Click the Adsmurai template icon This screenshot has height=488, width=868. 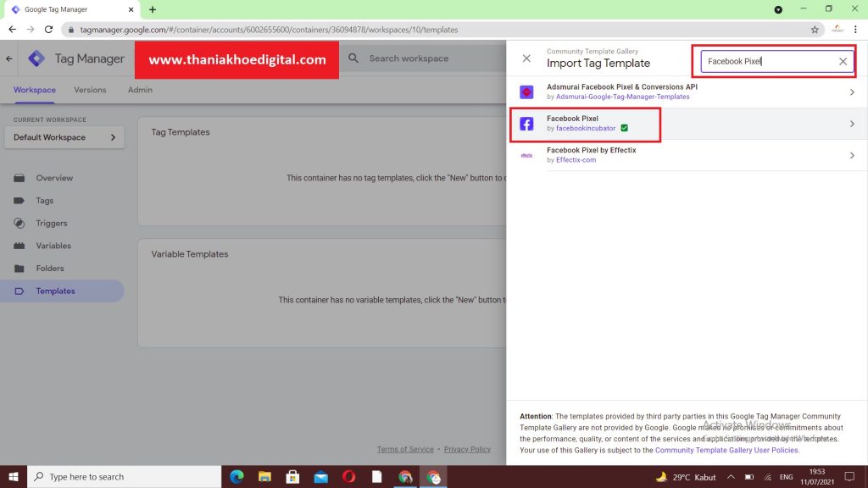pos(526,91)
